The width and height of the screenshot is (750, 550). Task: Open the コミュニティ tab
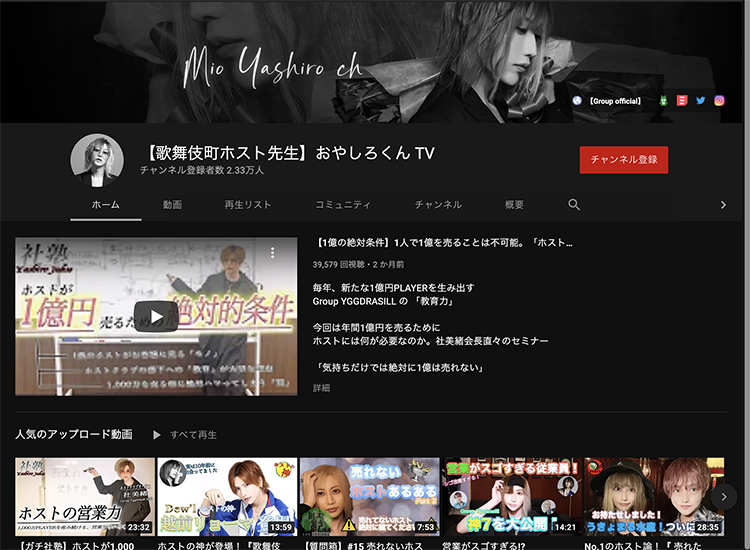(343, 205)
